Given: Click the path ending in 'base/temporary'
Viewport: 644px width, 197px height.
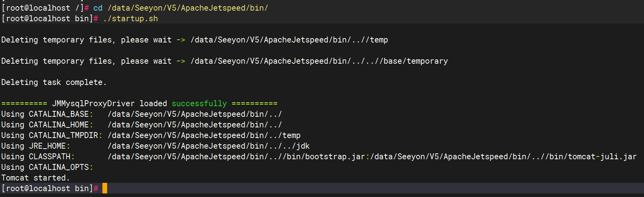Looking at the screenshot, I should 319,61.
